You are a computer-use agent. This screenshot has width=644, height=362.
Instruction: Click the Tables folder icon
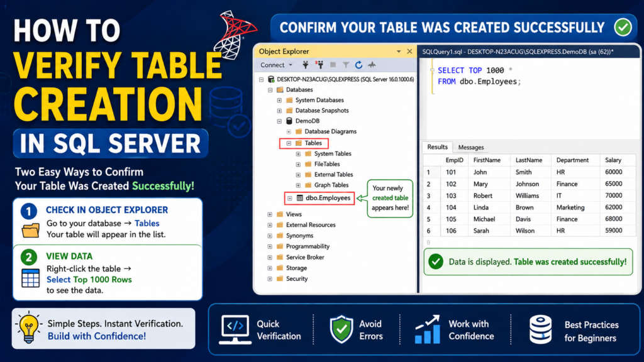click(x=299, y=143)
